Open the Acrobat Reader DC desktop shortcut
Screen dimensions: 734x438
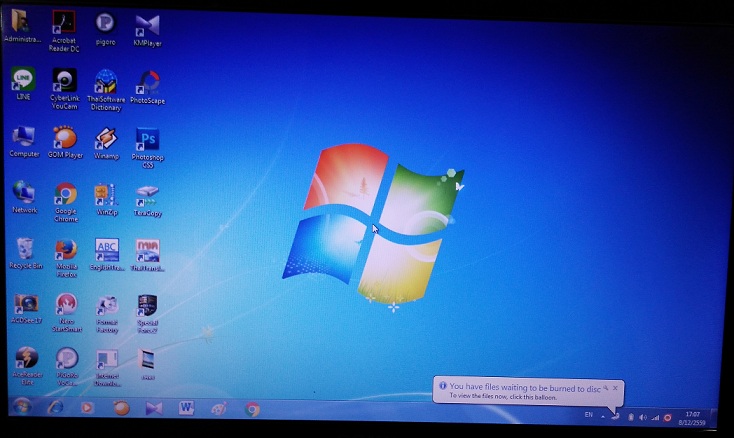pos(64,31)
